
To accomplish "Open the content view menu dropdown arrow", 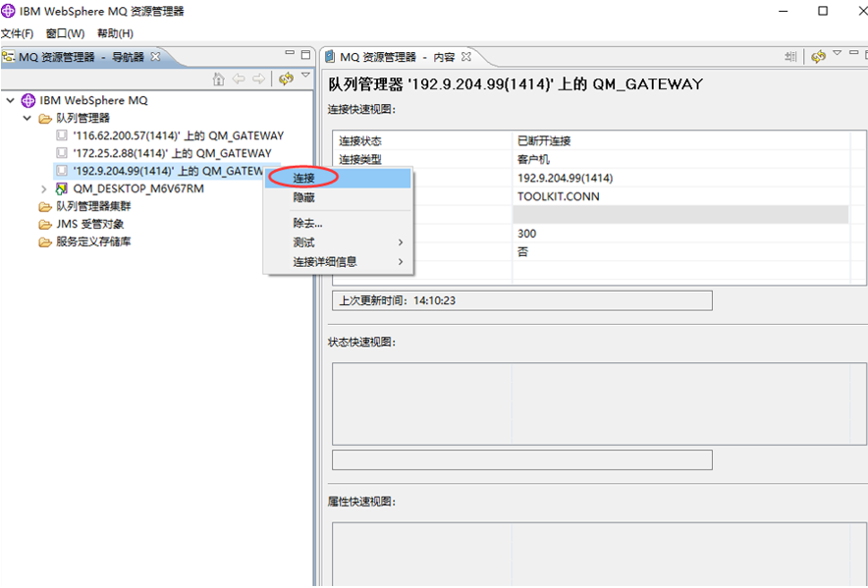I will tap(837, 53).
